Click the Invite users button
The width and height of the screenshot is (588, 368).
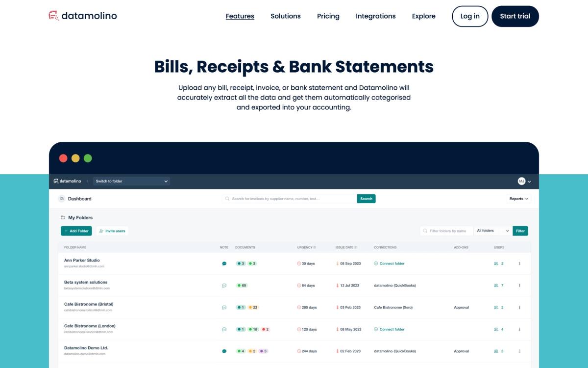[x=112, y=231]
